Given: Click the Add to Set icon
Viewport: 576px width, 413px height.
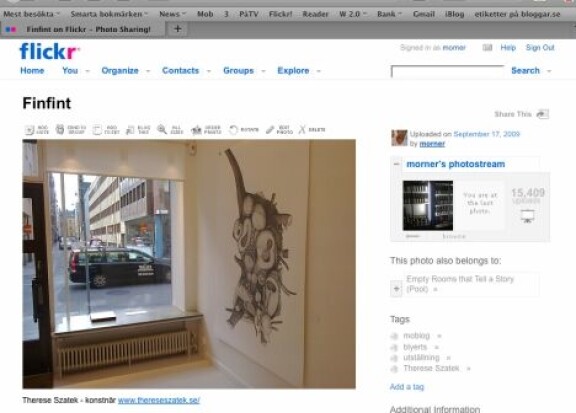Looking at the screenshot, I should pyautogui.click(x=97, y=130).
